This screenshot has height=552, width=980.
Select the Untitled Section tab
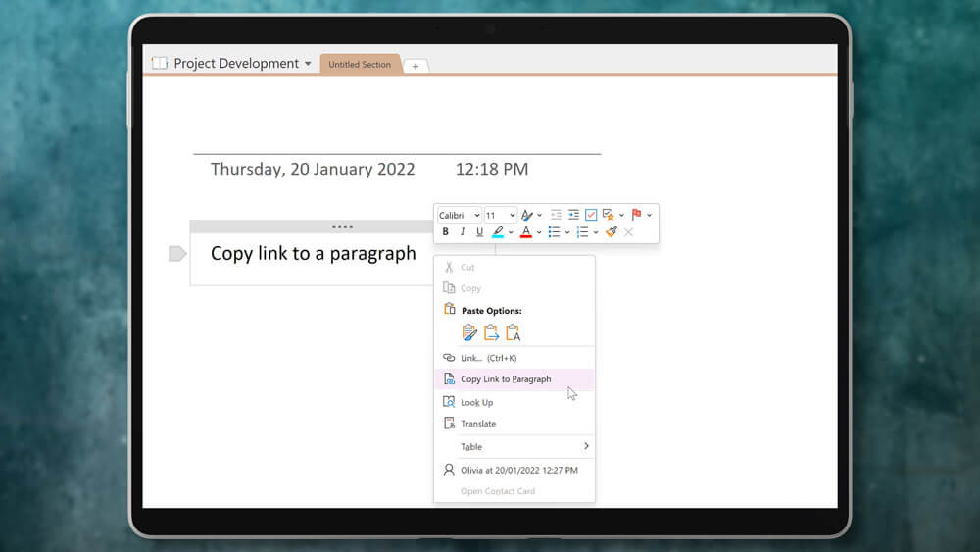pos(360,65)
